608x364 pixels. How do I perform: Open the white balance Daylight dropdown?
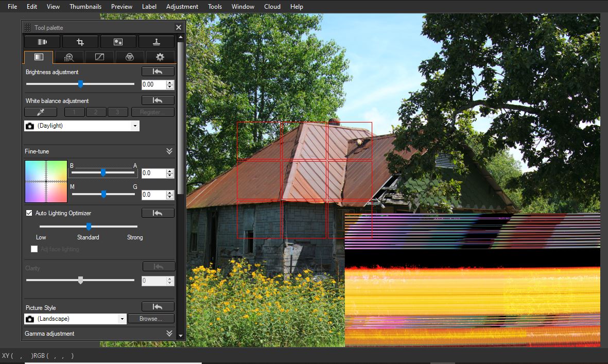tap(82, 126)
